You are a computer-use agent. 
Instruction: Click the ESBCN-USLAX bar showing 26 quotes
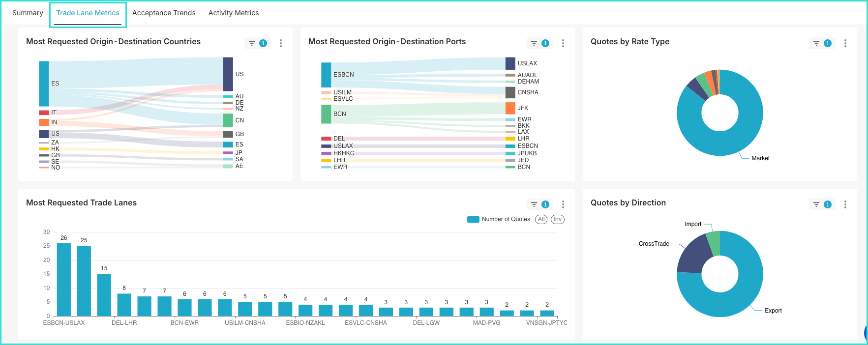click(64, 279)
